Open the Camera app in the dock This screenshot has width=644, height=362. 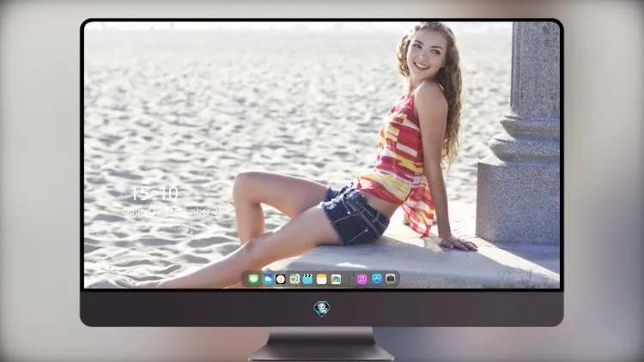pos(391,279)
